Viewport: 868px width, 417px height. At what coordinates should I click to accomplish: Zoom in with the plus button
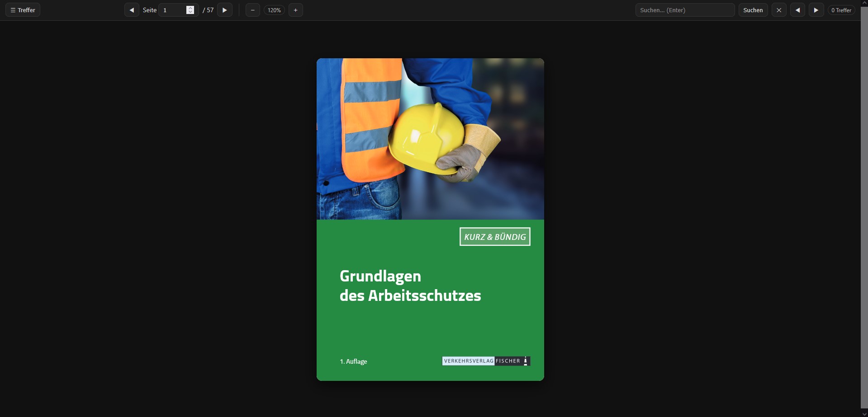[x=295, y=10]
